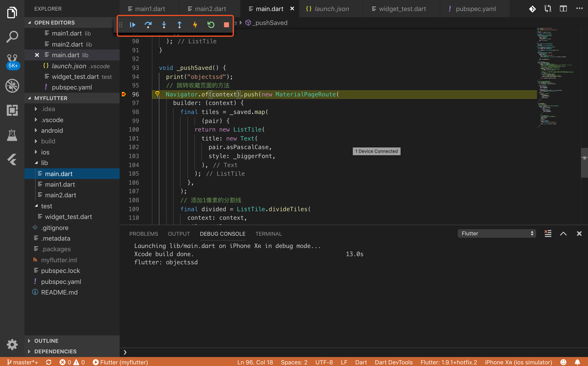The height and width of the screenshot is (366, 588).
Task: Click the debug Continue button
Action: (132, 25)
